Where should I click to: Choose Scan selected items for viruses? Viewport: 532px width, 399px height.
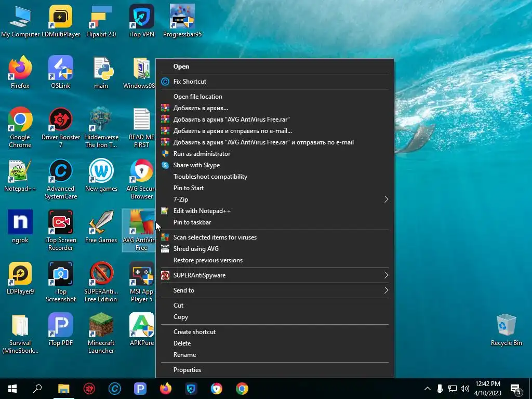(x=274, y=237)
